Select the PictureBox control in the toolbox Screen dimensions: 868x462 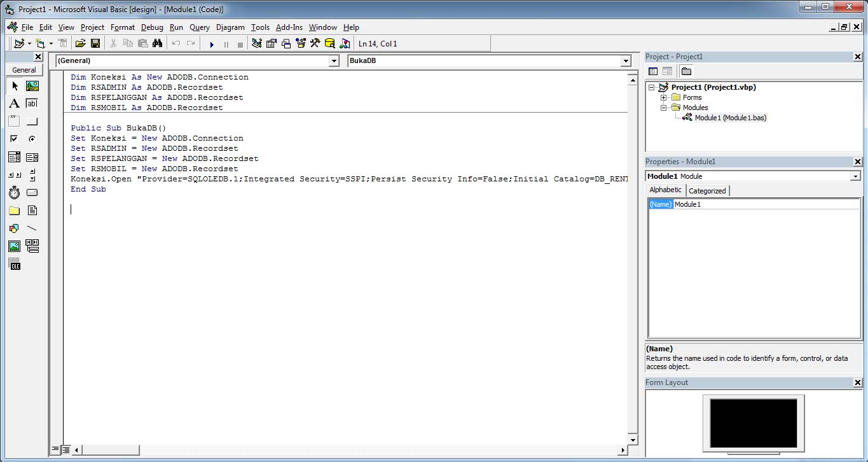tap(32, 86)
